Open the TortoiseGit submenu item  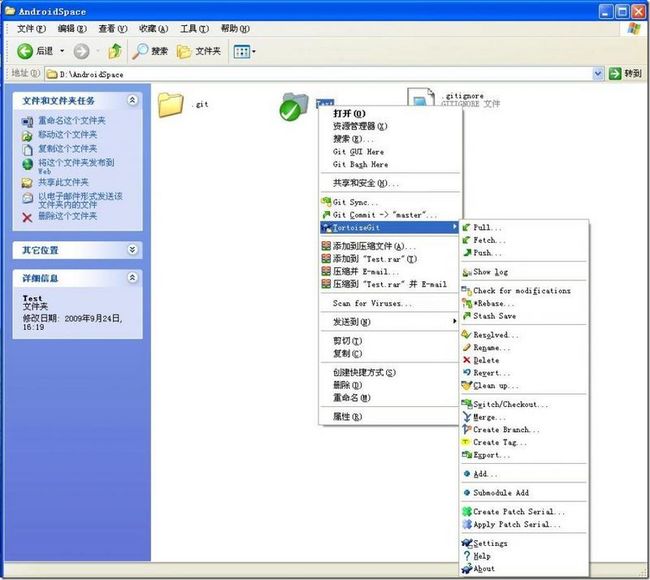click(390, 228)
